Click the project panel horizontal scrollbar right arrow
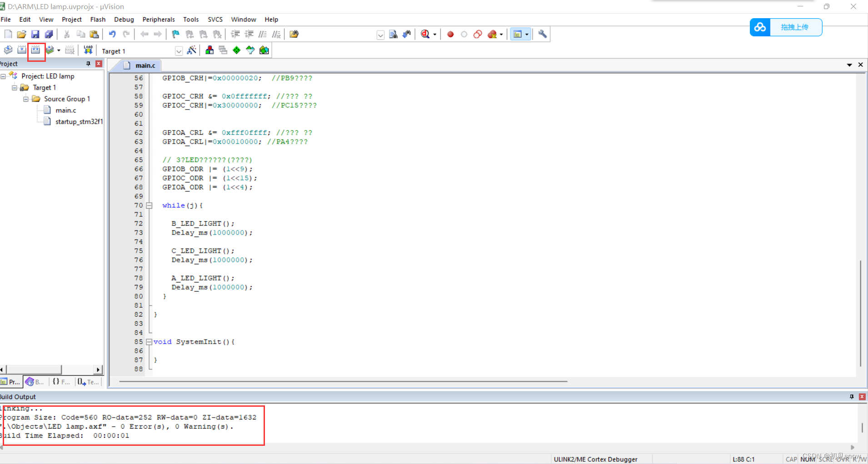The height and width of the screenshot is (464, 868). click(x=98, y=369)
